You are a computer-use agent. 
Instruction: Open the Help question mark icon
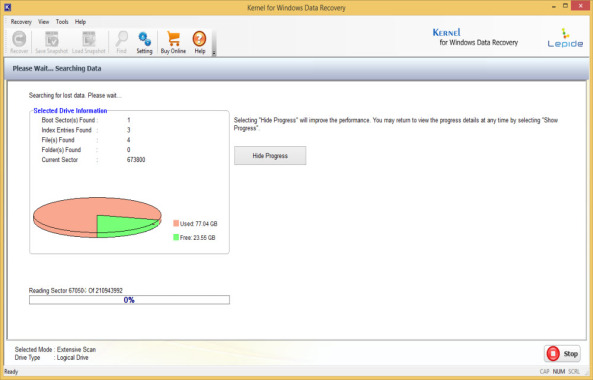pyautogui.click(x=199, y=39)
